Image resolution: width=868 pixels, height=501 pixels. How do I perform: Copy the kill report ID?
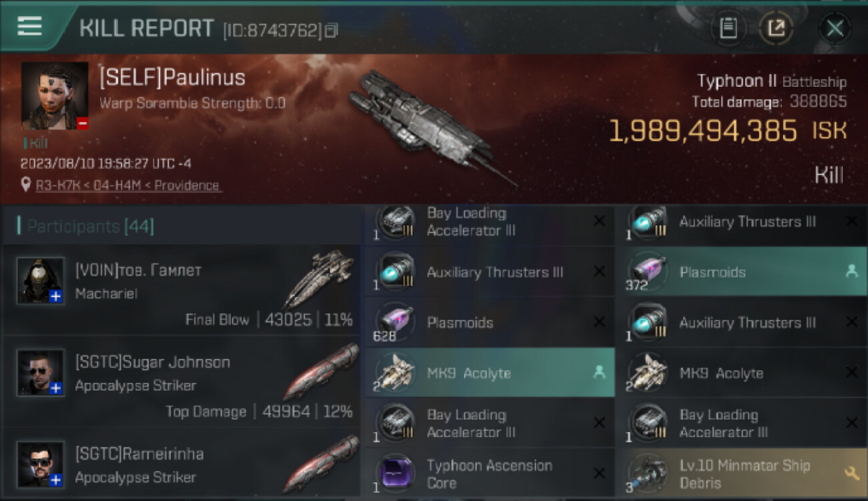click(x=332, y=30)
